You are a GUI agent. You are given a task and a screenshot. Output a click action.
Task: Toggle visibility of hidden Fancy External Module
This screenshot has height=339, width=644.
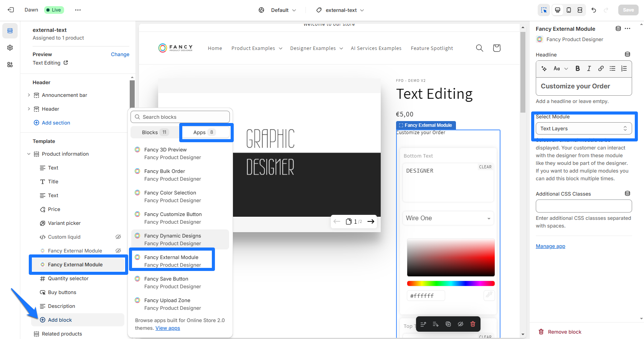click(x=118, y=251)
